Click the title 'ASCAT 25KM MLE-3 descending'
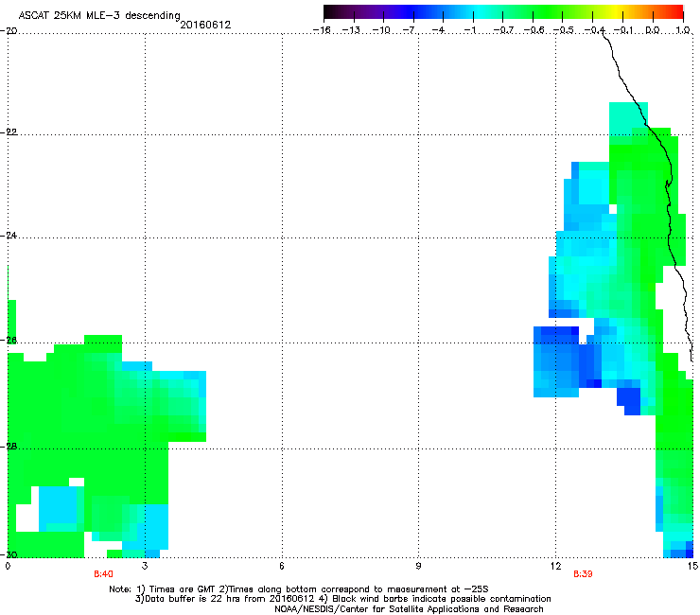Image resolution: width=700 pixels, height=615 pixels. click(99, 15)
